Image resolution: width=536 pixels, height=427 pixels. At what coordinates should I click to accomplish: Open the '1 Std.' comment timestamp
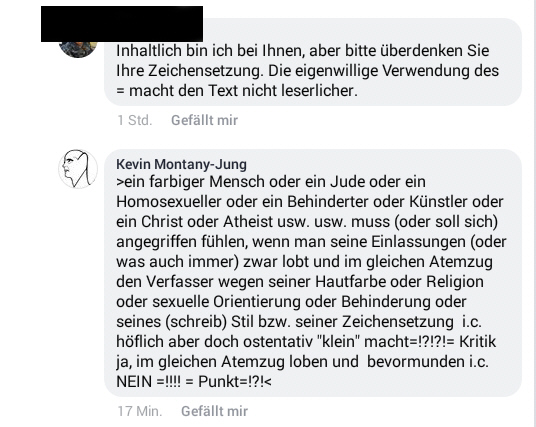point(135,120)
